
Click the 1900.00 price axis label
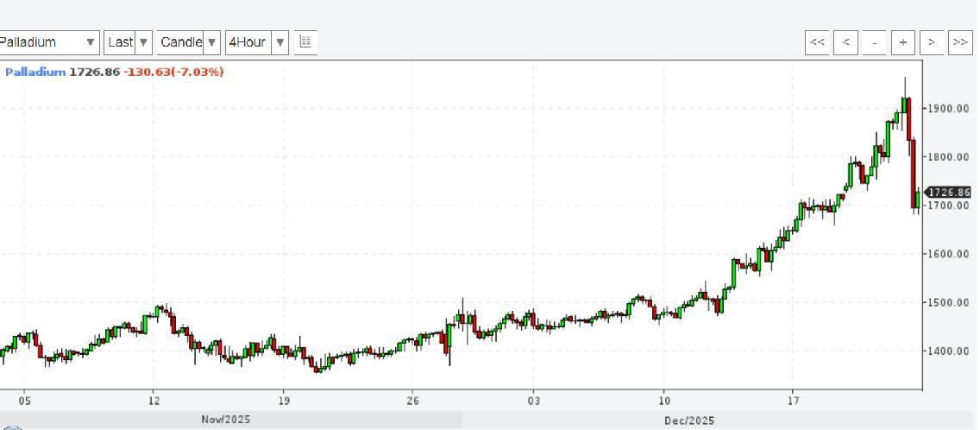pos(948,109)
